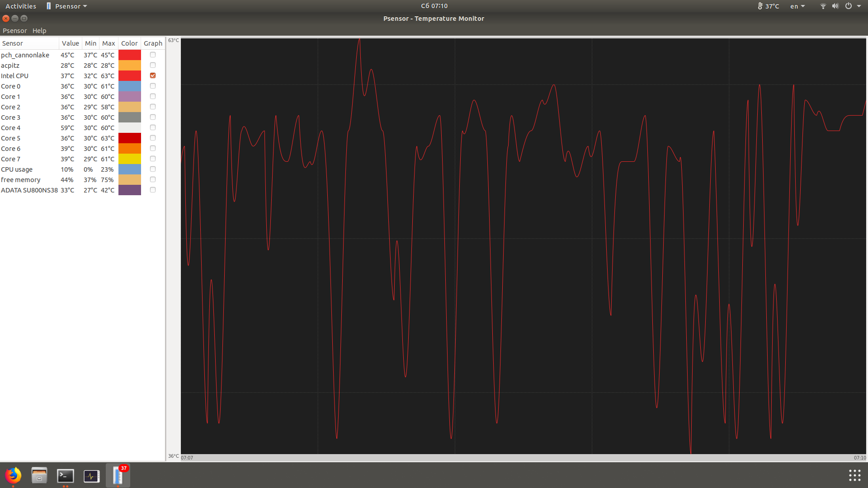The image size is (868, 488).
Task: Show Applications grid button
Action: click(854, 475)
